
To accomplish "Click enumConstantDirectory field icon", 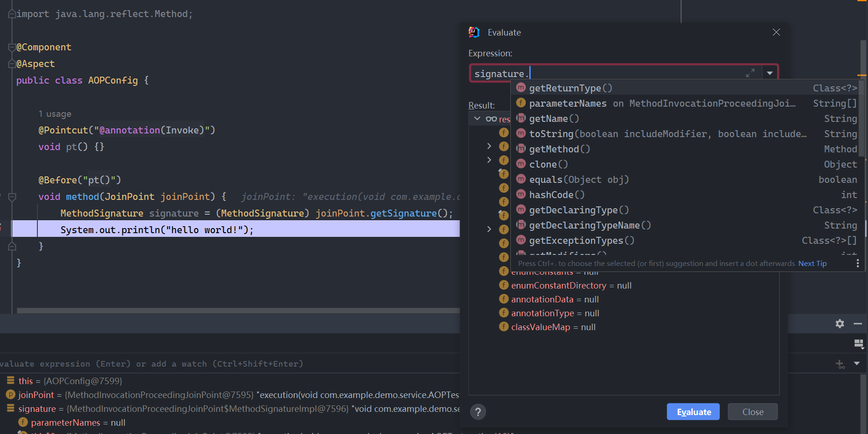I will [x=504, y=285].
